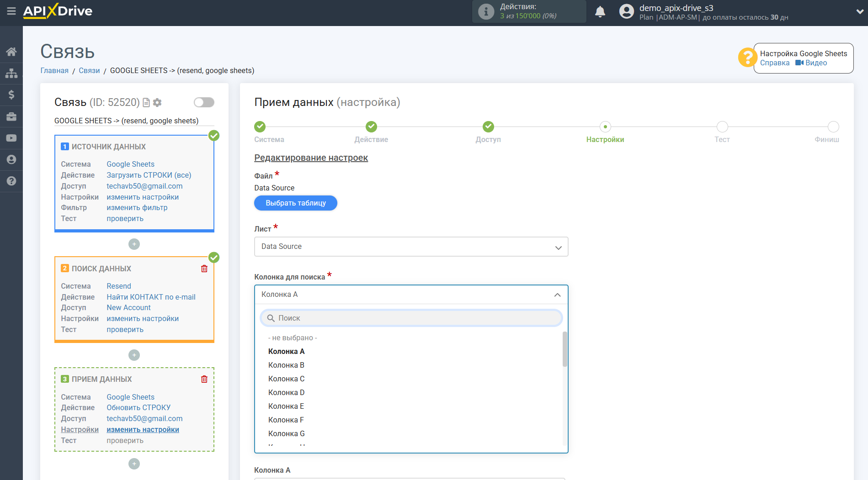Delete the ПРИЕМ ДАННЫХ block

[204, 379]
